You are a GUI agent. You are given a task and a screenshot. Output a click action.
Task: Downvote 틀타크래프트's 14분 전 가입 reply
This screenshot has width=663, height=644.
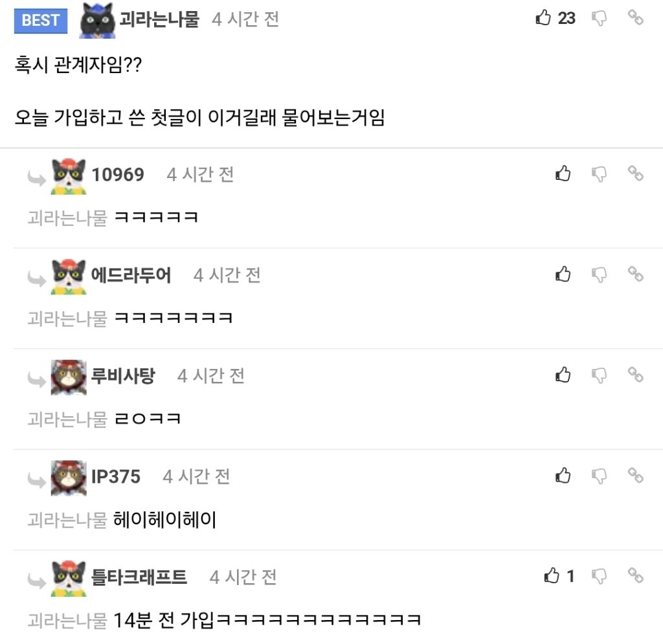tap(599, 576)
